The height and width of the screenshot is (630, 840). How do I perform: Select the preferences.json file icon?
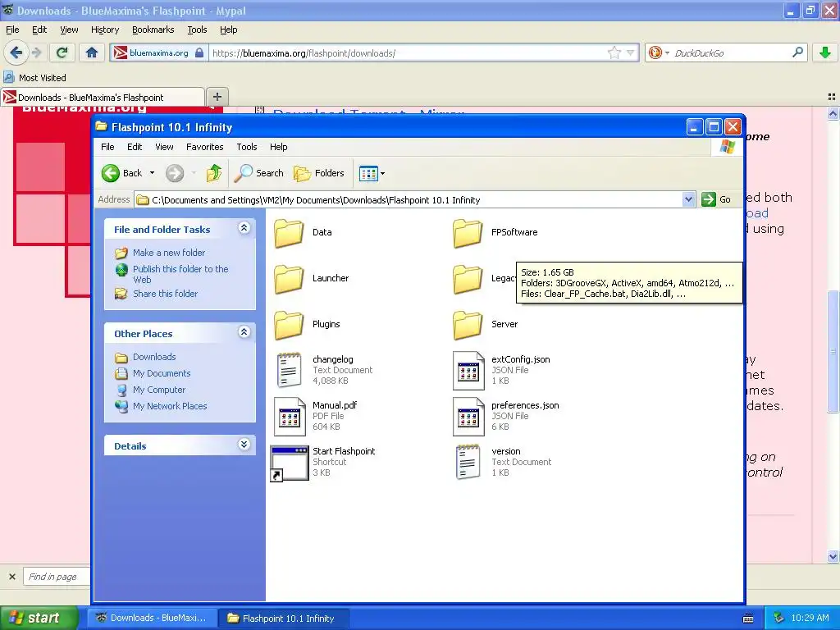pyautogui.click(x=468, y=416)
